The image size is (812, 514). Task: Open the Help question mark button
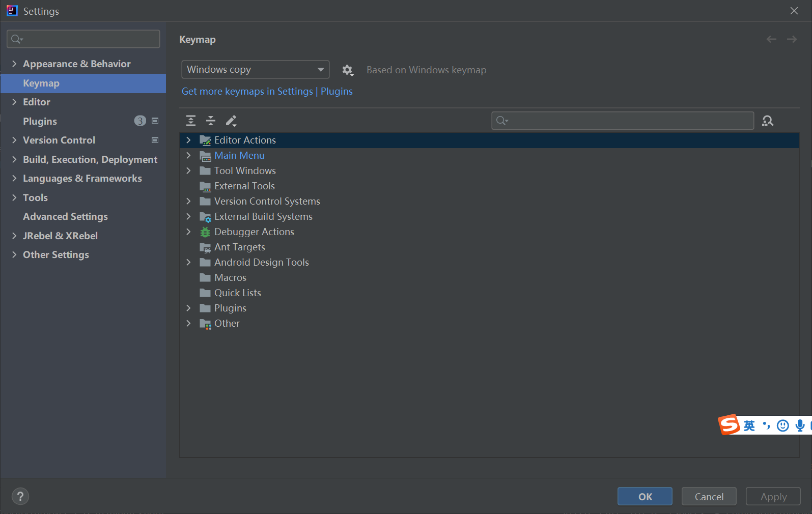[20, 496]
